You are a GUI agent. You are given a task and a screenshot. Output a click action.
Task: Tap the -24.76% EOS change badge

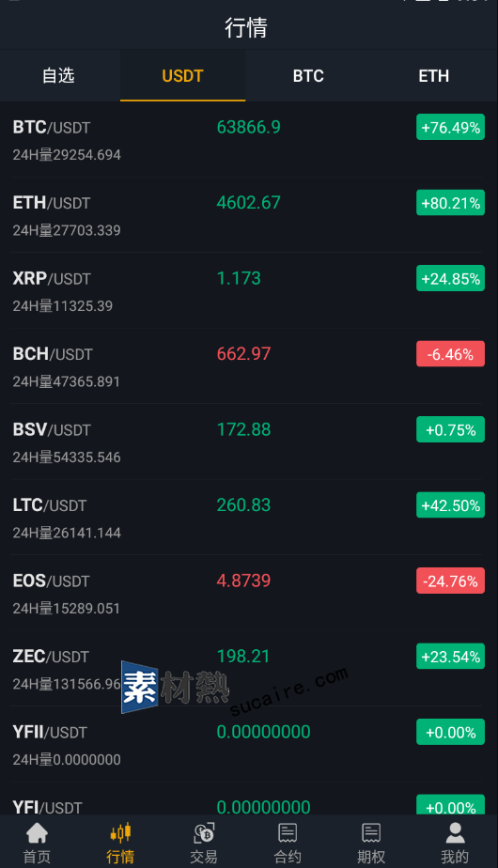click(450, 581)
